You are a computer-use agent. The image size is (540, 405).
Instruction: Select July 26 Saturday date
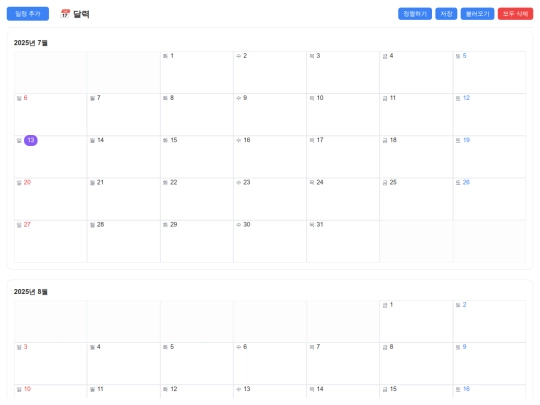[466, 182]
